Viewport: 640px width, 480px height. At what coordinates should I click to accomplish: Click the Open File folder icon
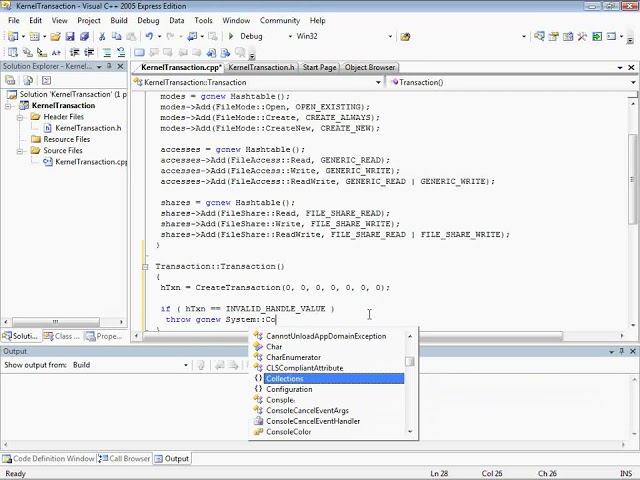click(56, 36)
